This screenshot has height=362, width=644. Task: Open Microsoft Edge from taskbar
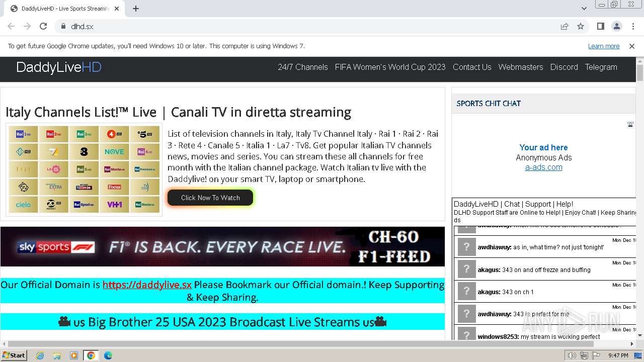tap(108, 355)
